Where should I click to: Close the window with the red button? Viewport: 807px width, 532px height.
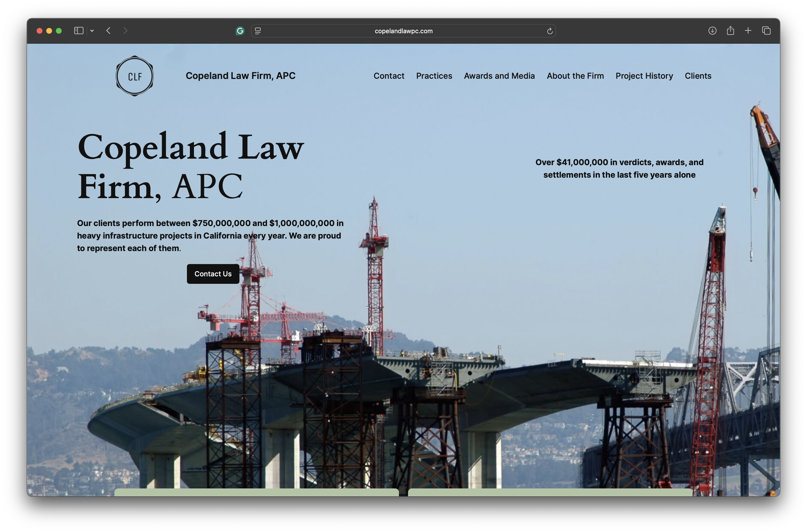click(x=39, y=31)
